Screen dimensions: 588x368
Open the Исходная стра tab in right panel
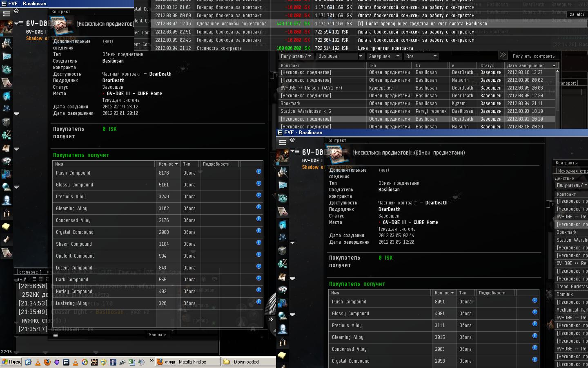tap(572, 171)
